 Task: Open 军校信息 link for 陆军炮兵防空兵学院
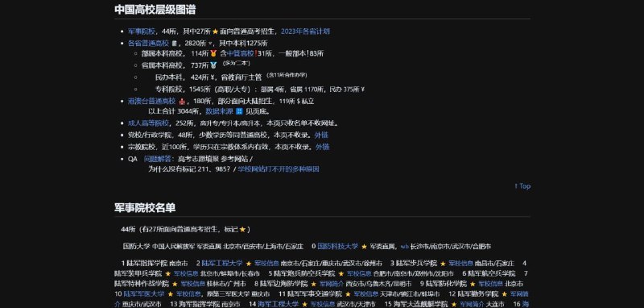359,273
